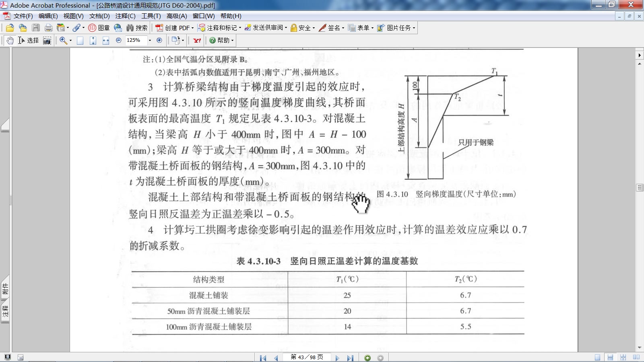
Task: Open the 图片任务 picture tasks dropdown
Action: tap(396, 28)
